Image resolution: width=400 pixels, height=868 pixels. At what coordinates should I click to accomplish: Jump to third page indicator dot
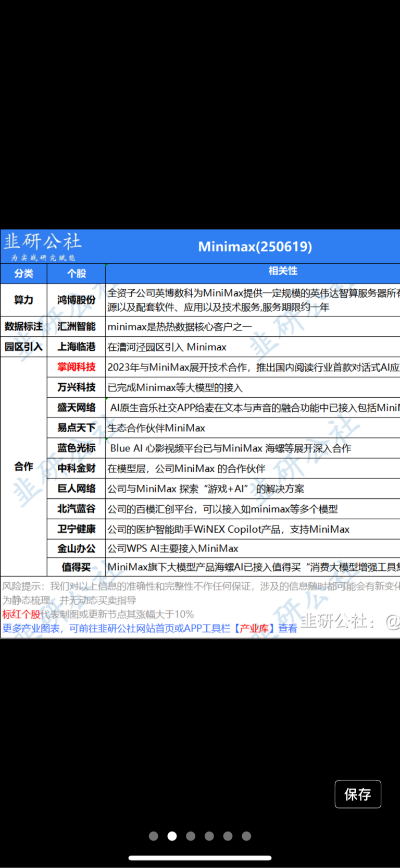[x=191, y=836]
